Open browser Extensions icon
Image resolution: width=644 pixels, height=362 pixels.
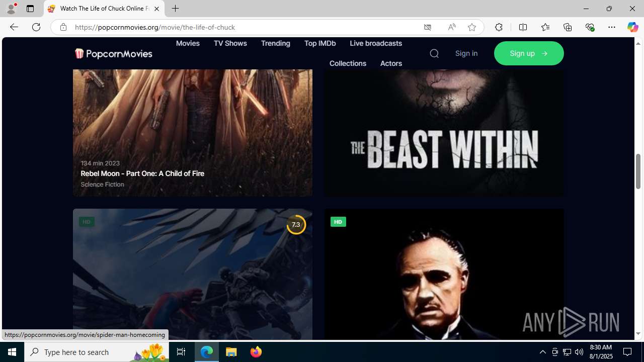point(499,27)
